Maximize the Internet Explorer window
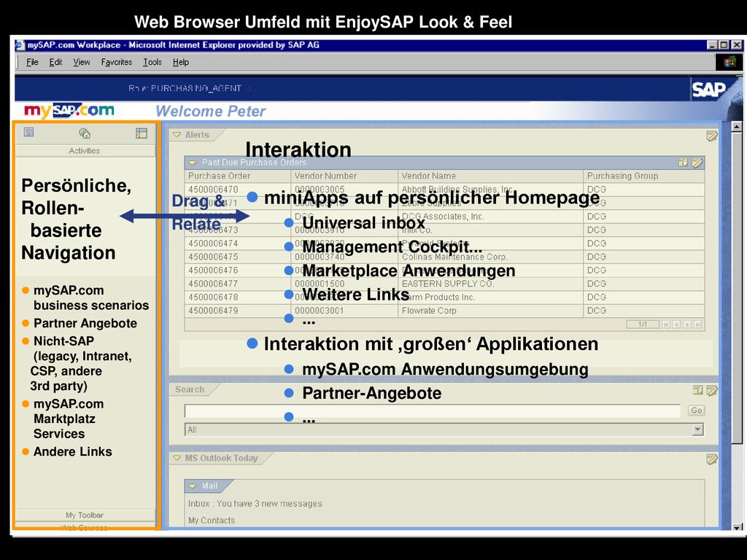The image size is (747, 560). (724, 44)
